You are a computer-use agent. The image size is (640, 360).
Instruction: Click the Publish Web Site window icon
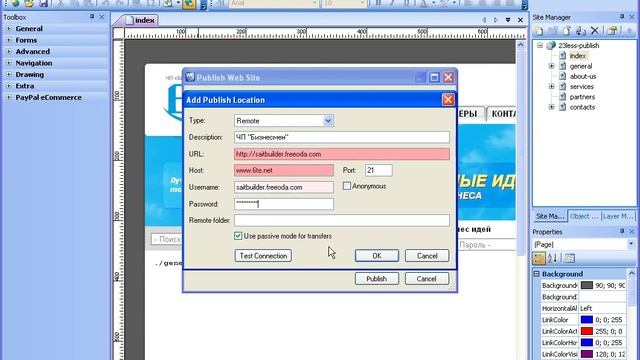(190, 77)
